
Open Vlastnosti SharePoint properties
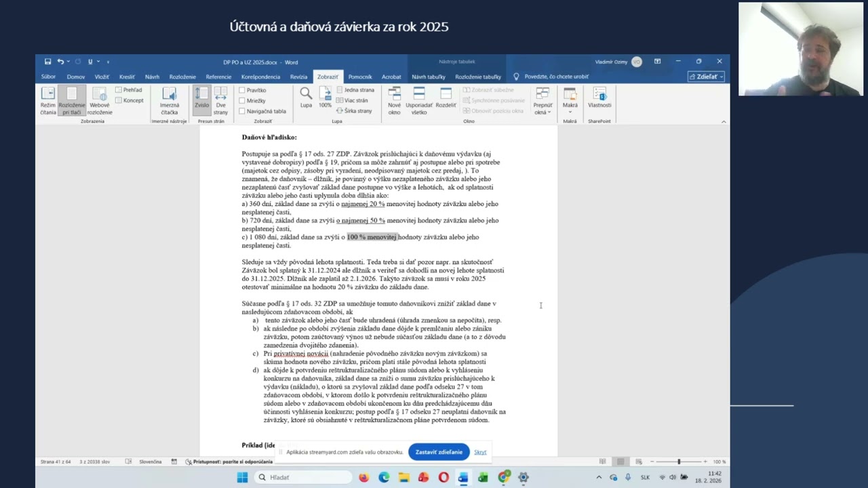coord(599,98)
